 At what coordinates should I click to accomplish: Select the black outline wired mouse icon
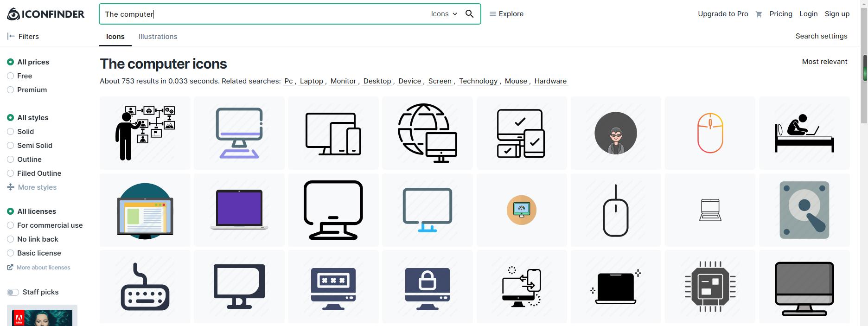(616, 210)
